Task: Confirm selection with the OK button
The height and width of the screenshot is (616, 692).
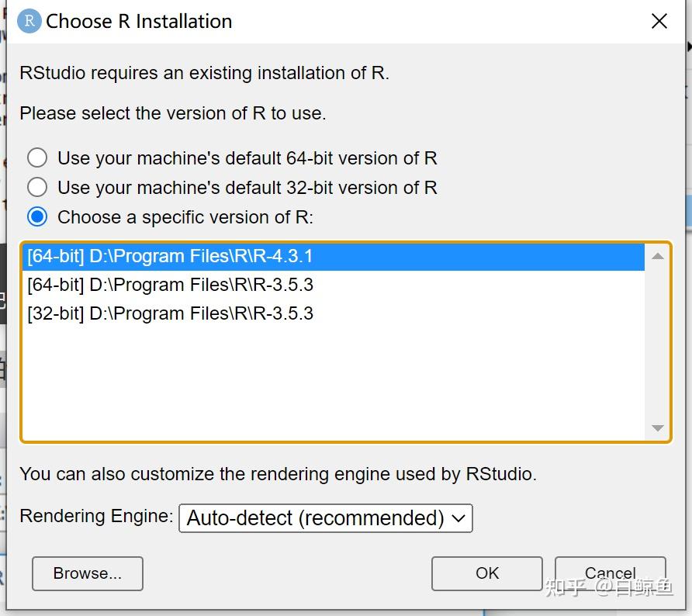Action: [486, 573]
